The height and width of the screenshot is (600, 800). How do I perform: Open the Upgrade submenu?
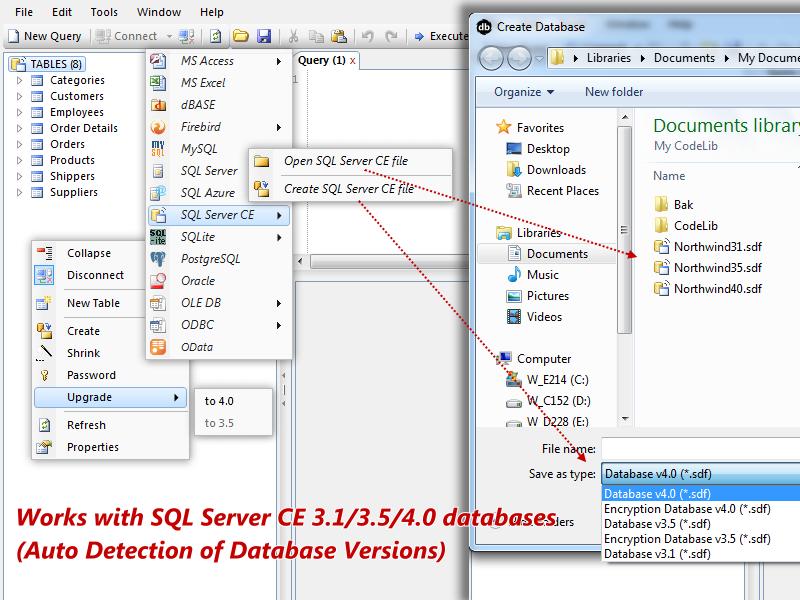tap(110, 397)
